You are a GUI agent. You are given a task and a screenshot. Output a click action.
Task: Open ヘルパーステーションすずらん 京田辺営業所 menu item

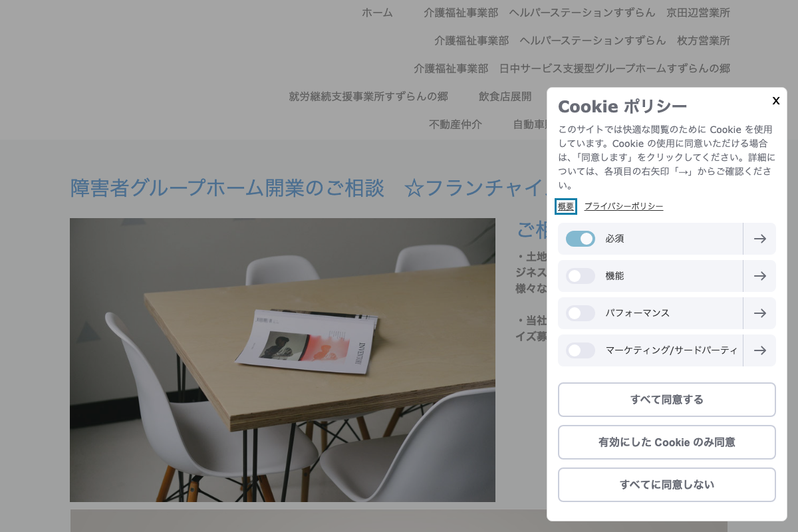[577, 13]
